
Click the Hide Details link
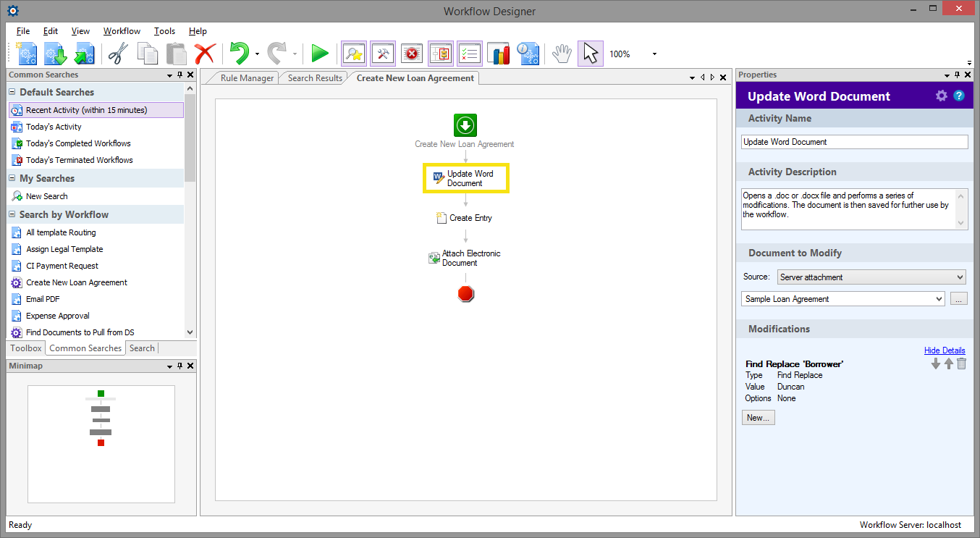tap(945, 350)
